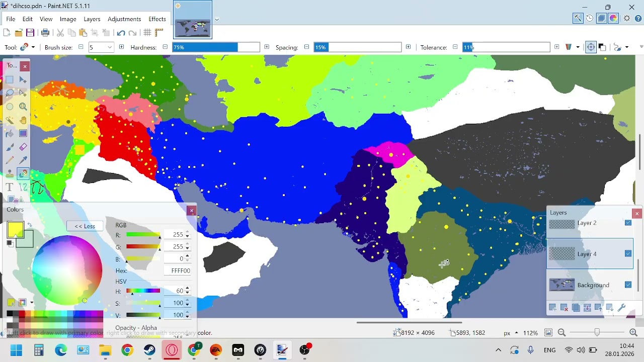Viewport: 644px width, 362px height.
Task: Click the Hex value field FFFF00
Action: (x=177, y=270)
